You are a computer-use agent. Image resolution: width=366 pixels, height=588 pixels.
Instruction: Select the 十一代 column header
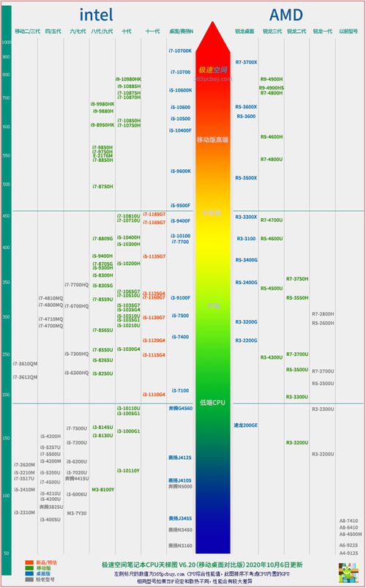[x=152, y=31]
